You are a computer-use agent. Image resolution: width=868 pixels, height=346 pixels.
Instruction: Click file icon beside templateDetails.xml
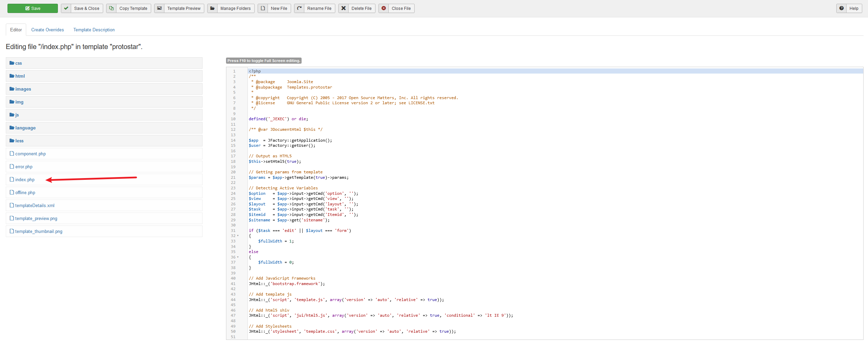(x=12, y=205)
